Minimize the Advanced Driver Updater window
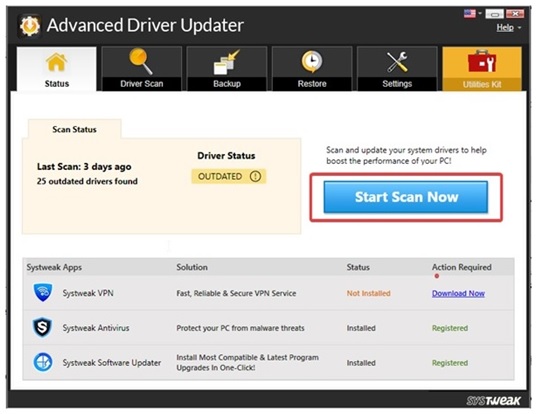Viewport: 537px width, 414px height. pyautogui.click(x=495, y=14)
